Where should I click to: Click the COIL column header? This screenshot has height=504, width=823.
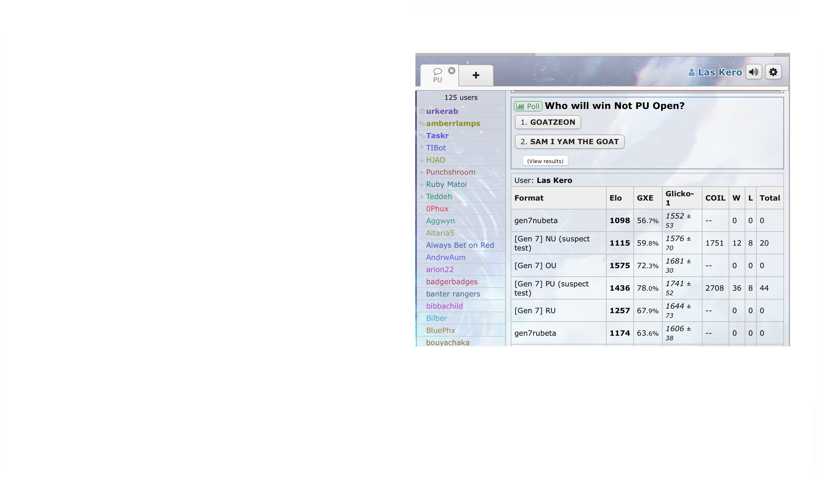tap(715, 198)
